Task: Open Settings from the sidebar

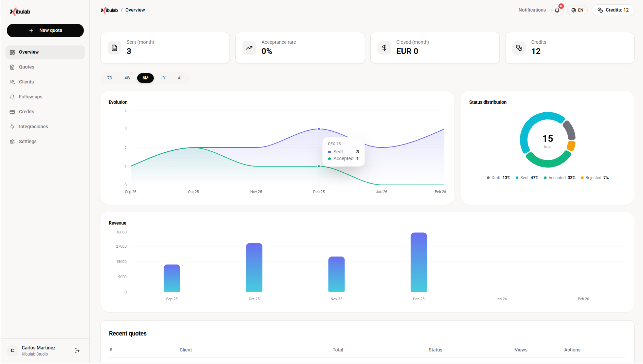Action: tap(27, 141)
